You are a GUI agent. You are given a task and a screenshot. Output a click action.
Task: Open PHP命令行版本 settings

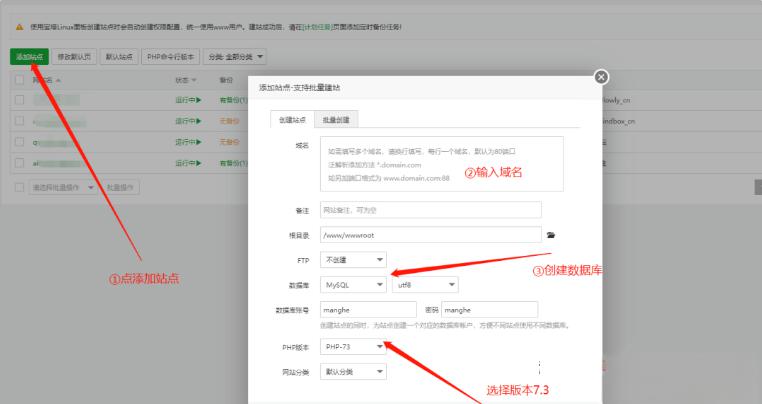click(x=170, y=57)
